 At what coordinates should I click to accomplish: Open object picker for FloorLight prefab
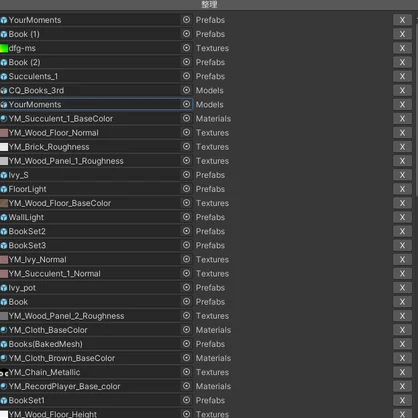point(186,189)
